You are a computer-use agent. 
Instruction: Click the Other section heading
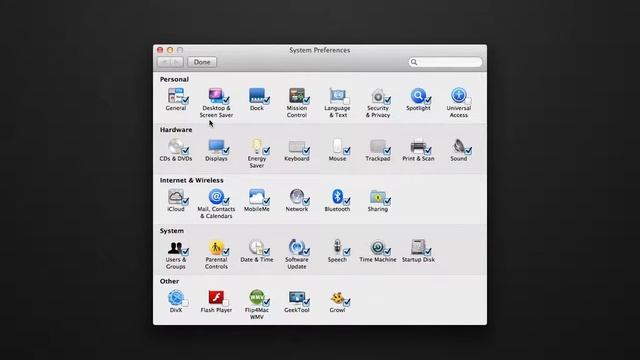click(169, 281)
